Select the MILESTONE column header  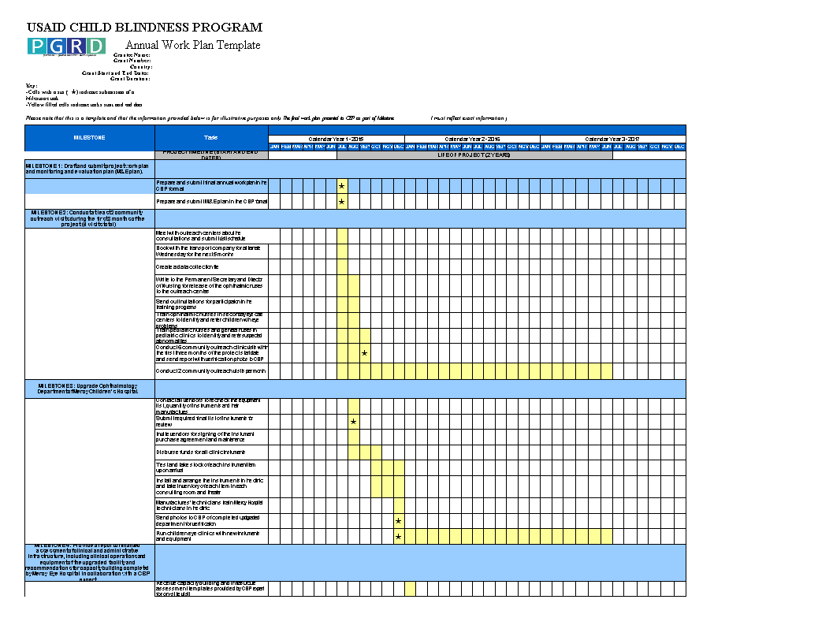90,138
